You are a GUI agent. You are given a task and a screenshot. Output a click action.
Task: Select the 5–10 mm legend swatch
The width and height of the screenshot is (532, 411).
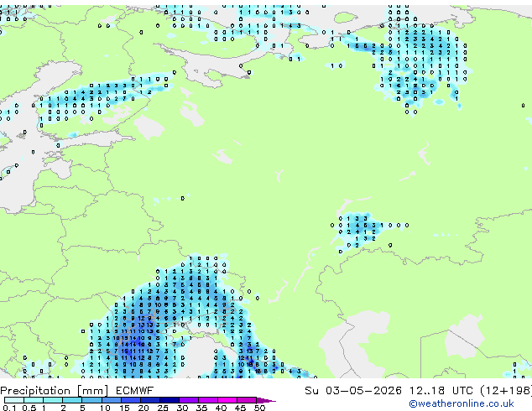point(91,400)
